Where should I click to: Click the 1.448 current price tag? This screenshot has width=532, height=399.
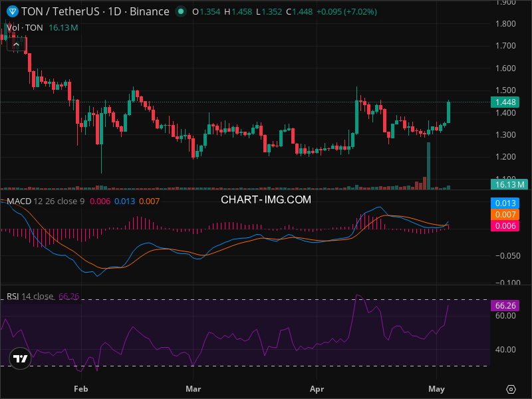[505, 102]
